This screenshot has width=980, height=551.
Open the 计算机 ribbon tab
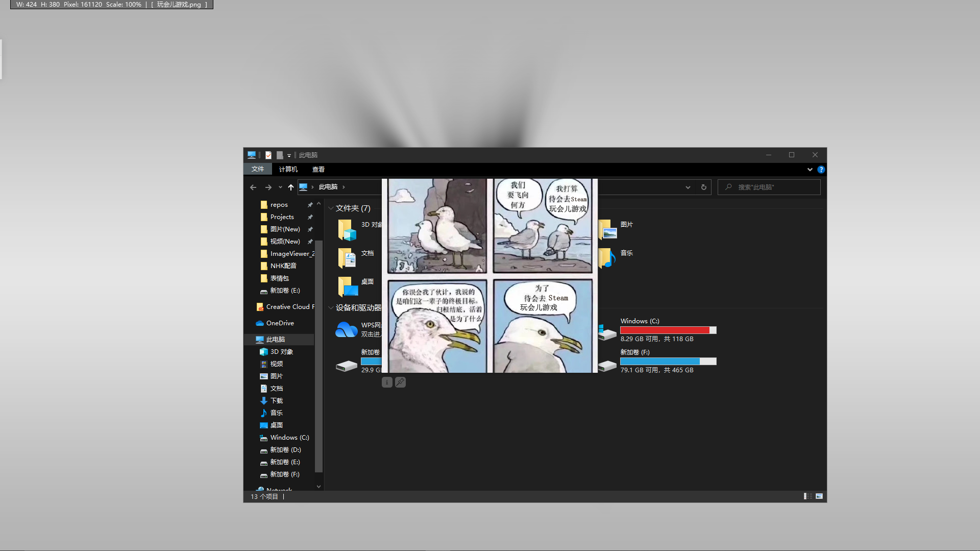coord(288,169)
